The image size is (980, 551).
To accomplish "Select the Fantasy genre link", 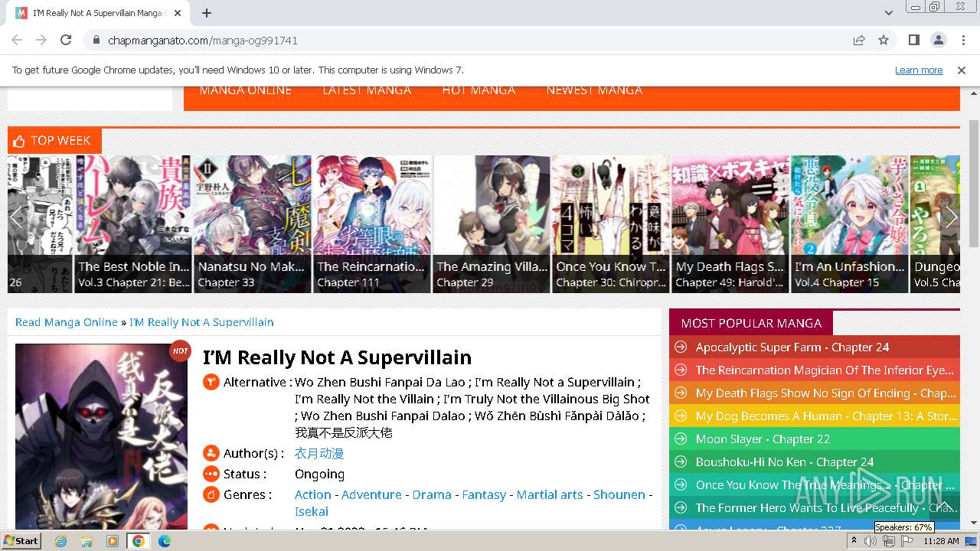I will [x=484, y=494].
